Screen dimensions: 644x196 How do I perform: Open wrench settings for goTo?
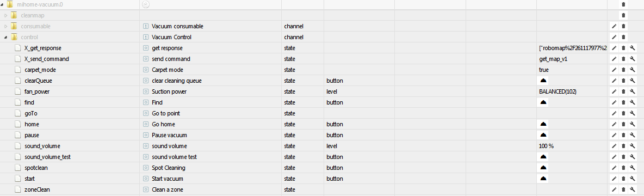click(x=633, y=113)
